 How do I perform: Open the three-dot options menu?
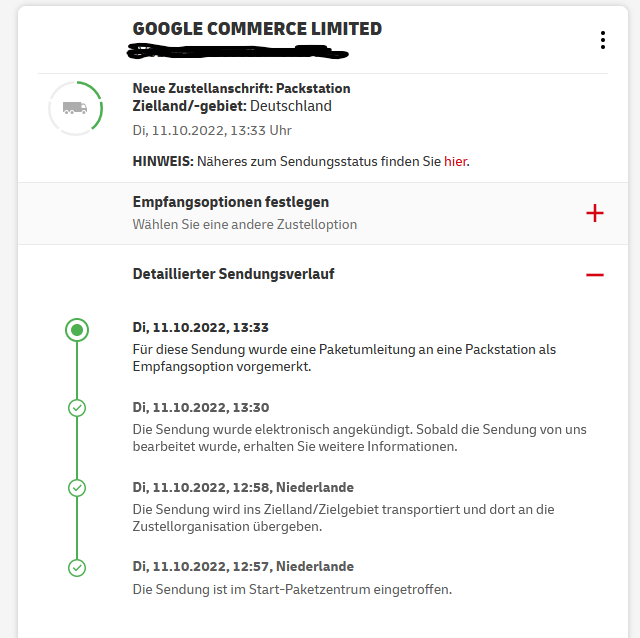click(602, 40)
